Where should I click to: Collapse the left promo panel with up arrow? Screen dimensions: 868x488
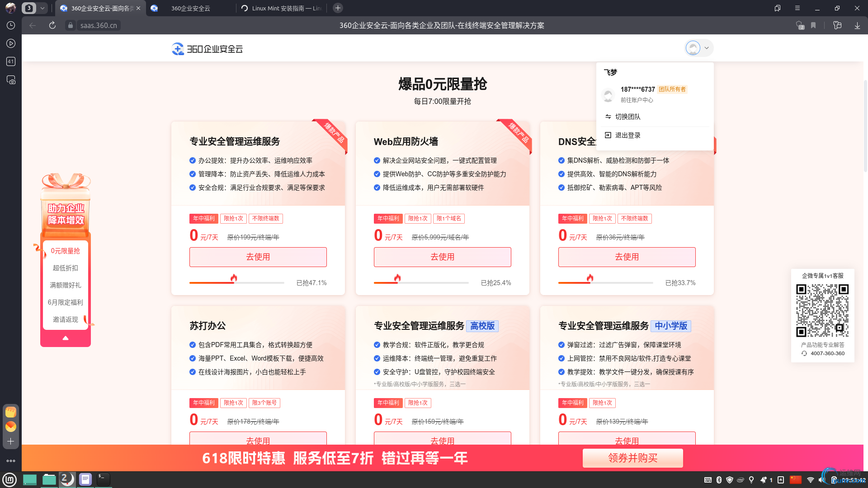click(x=66, y=338)
